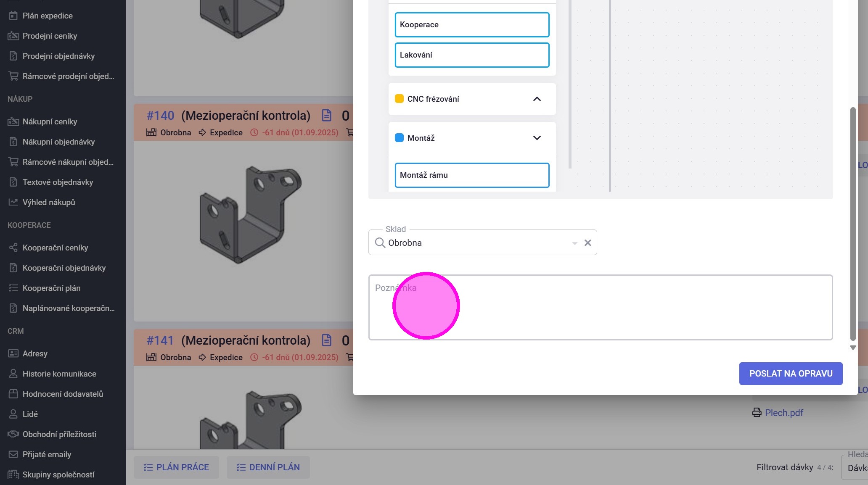Click document icon next to #140 batch

tap(326, 115)
